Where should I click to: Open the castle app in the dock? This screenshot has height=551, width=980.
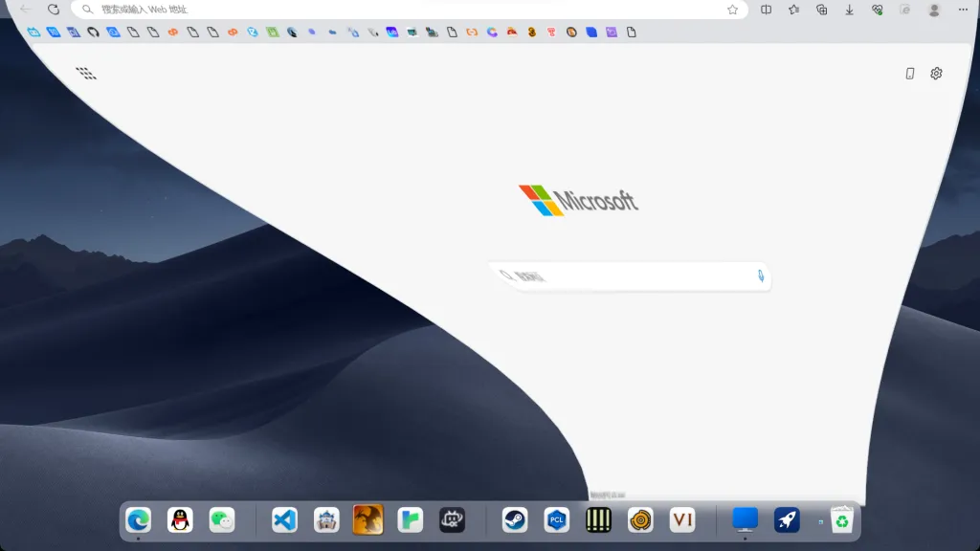pyautogui.click(x=326, y=519)
